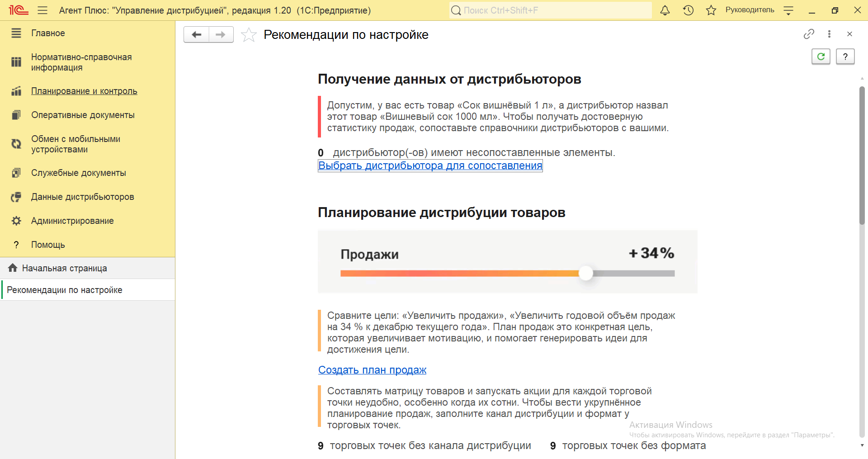The width and height of the screenshot is (868, 459).
Task: Open the main hamburger menu next to 1C logo
Action: click(42, 10)
